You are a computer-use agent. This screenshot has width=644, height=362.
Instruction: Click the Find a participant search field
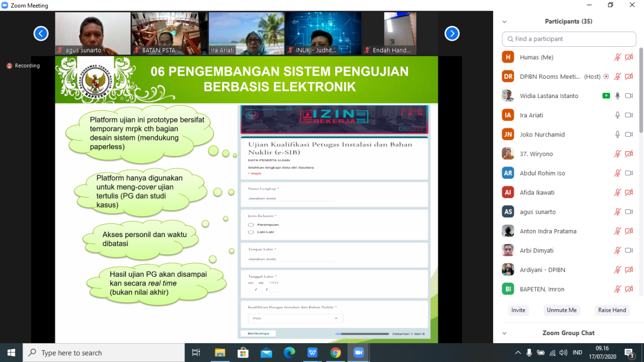pyautogui.click(x=569, y=39)
